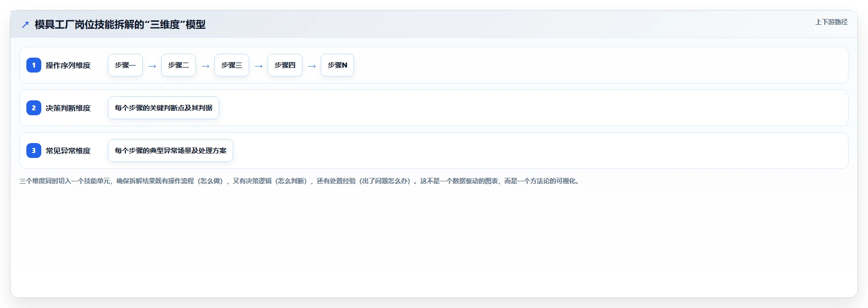Click the 操作序列维度 row label
The width and height of the screenshot is (868, 308).
pos(68,66)
